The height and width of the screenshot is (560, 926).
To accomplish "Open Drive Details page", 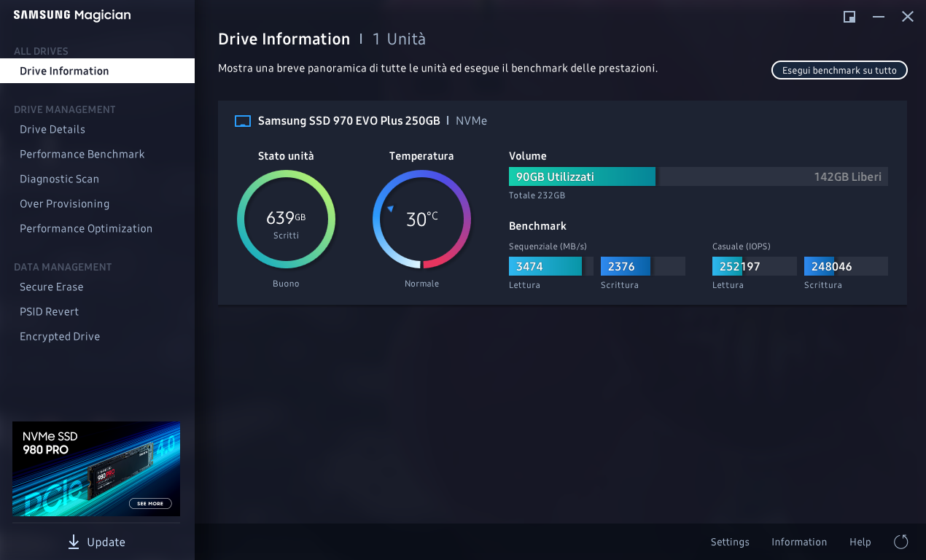I will pyautogui.click(x=52, y=129).
